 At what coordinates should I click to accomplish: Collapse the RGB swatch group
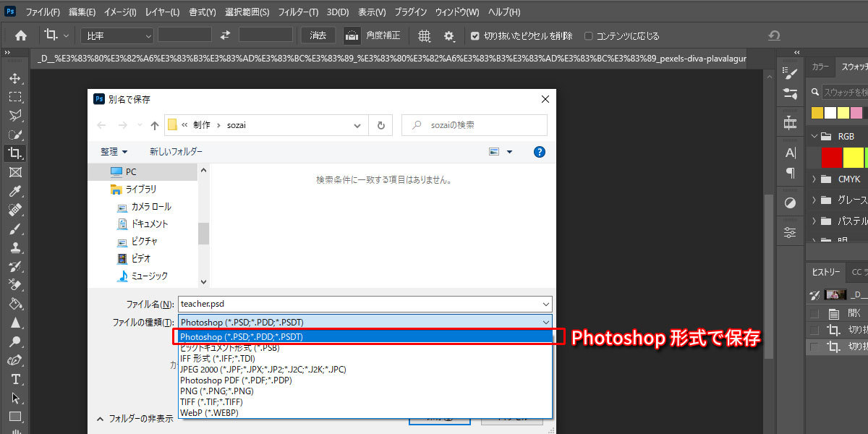pos(814,136)
